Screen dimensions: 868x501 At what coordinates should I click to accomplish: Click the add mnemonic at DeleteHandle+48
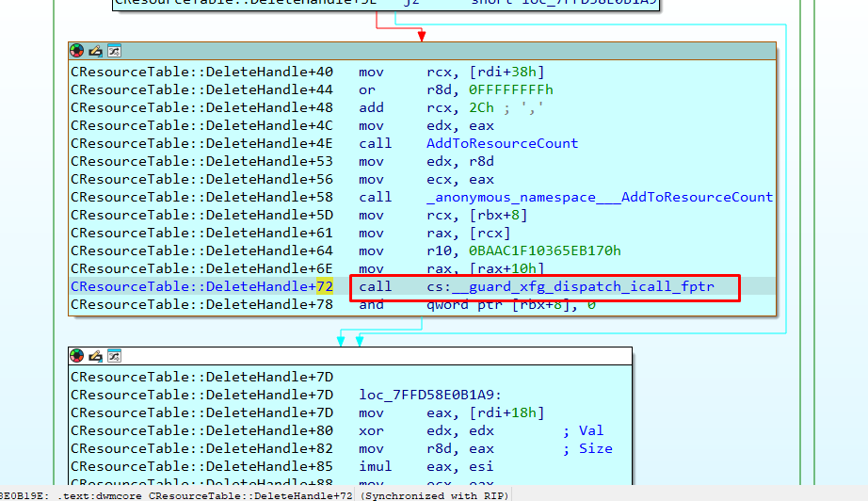click(x=371, y=107)
